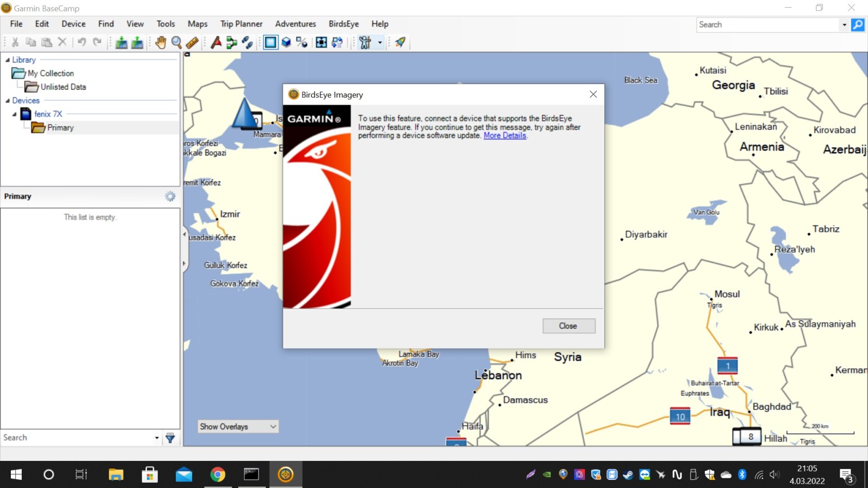Open the Help menu
The height and width of the screenshot is (488, 868).
[380, 24]
